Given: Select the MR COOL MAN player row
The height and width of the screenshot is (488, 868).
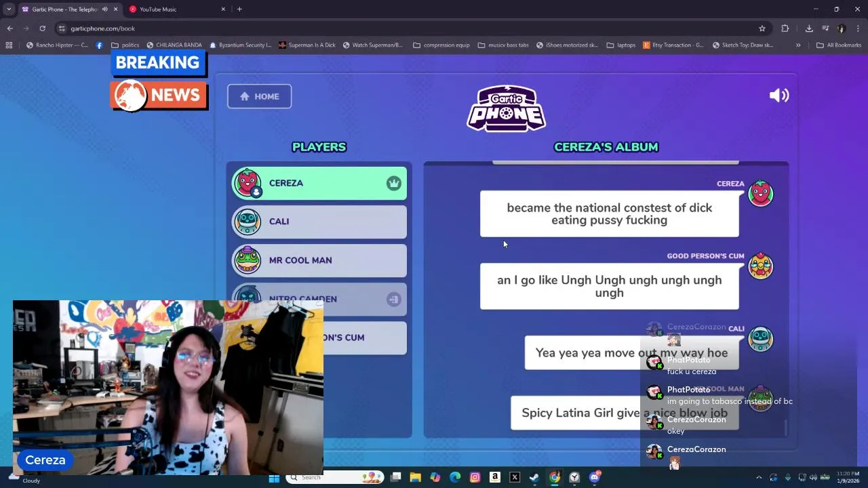Looking at the screenshot, I should 319,260.
